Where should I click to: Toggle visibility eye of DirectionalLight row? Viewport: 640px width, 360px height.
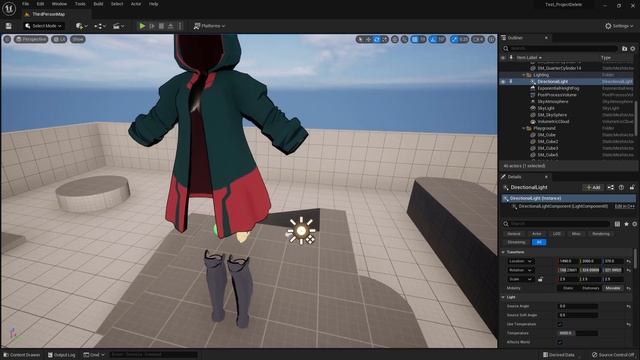point(503,82)
